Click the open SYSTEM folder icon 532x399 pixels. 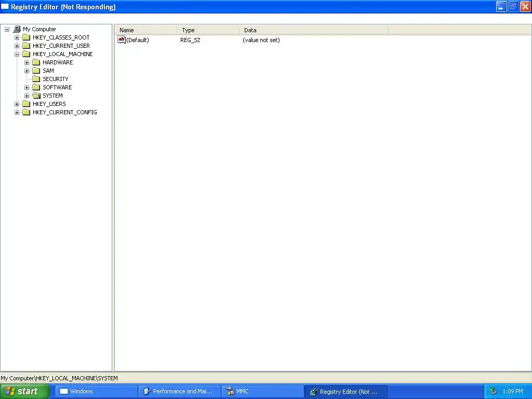tap(36, 96)
